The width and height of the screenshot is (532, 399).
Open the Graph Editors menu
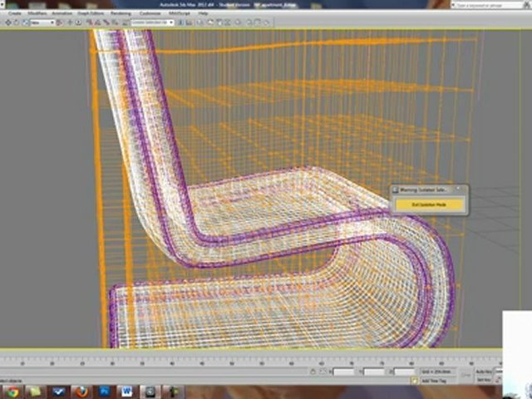(90, 13)
